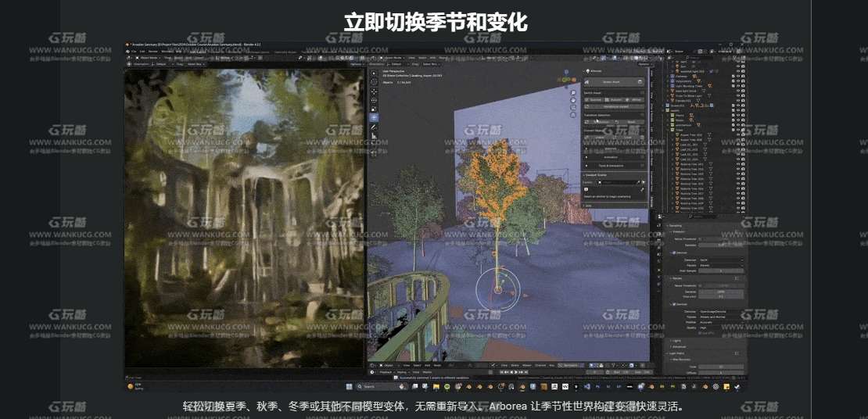Click the Render Samples value field

(x=721, y=292)
